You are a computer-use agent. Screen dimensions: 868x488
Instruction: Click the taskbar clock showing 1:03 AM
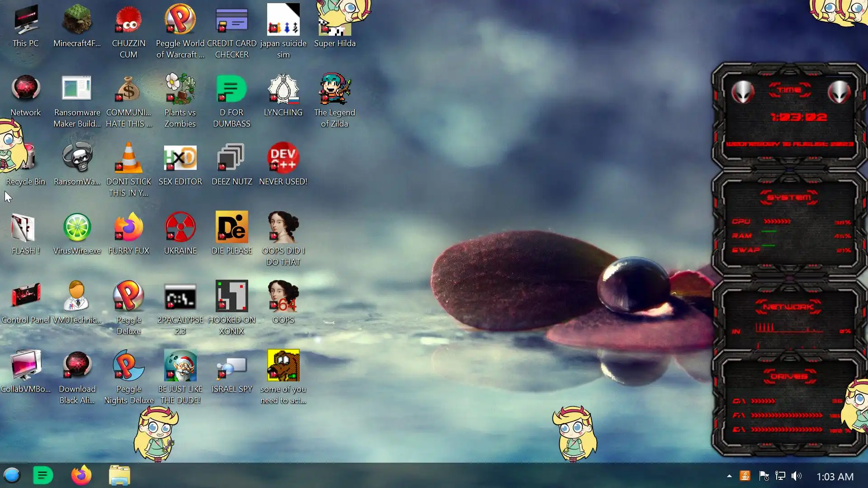pos(835,477)
